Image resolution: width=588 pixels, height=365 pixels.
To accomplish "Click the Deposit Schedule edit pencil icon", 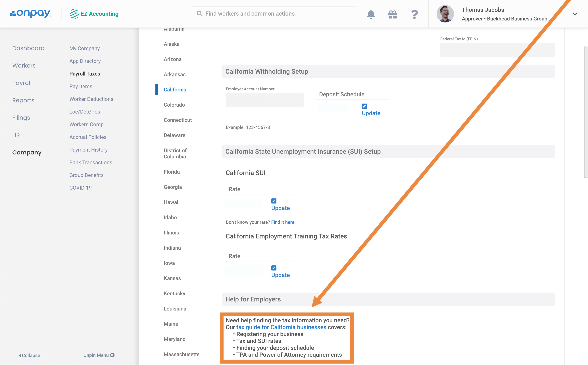I will pyautogui.click(x=364, y=106).
